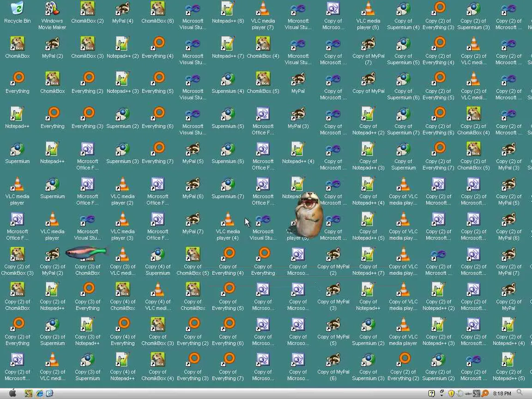
Task: Click Copy of Supermium (5) shortcut
Action: pyautogui.click(x=404, y=51)
